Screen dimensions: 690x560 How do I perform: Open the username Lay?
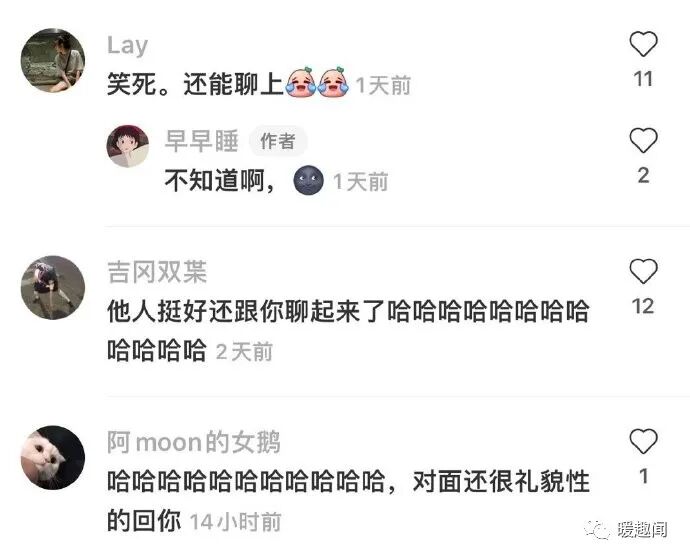coord(128,46)
